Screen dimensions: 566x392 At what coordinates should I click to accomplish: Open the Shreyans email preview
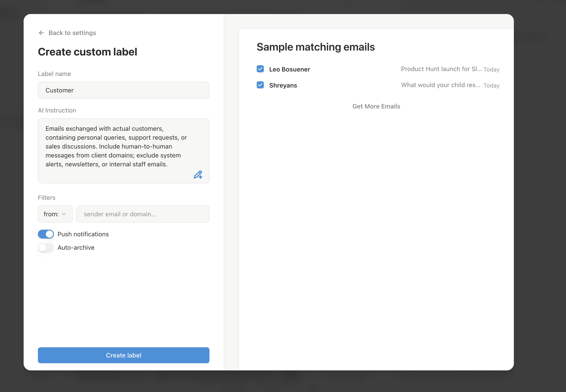[283, 85]
